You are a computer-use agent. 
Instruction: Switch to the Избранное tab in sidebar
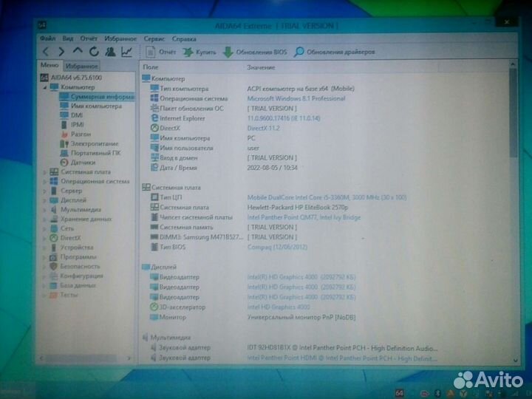82,66
